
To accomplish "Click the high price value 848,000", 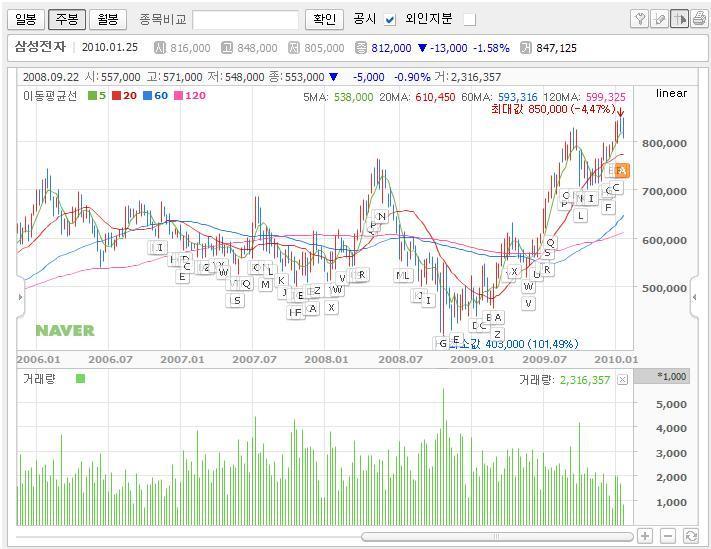I will pos(257,48).
